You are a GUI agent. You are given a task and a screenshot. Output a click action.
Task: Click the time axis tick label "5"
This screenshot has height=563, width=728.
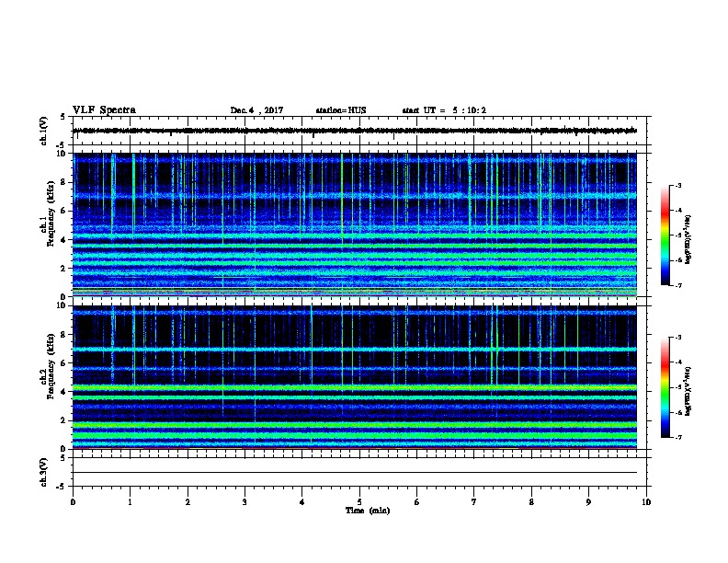pyautogui.click(x=359, y=502)
